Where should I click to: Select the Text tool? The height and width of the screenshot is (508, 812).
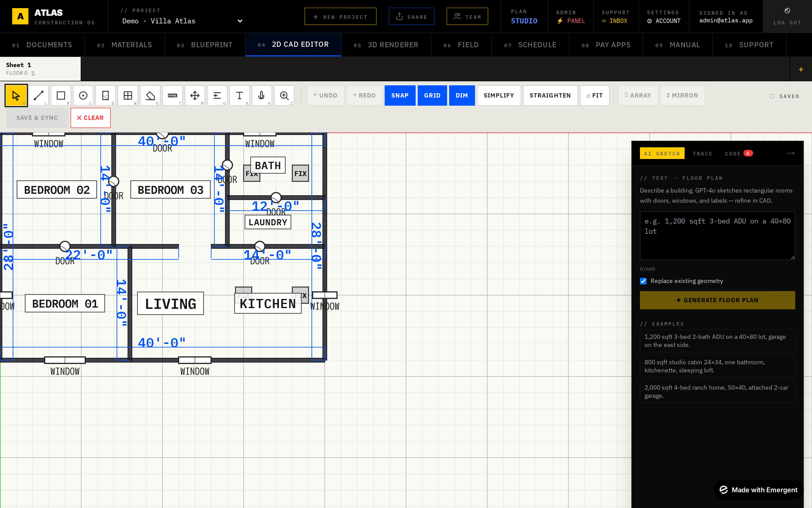click(x=239, y=96)
